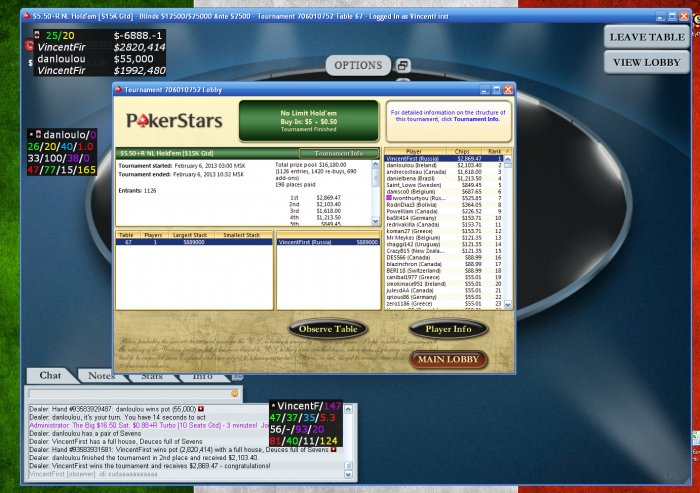Click the chat log scrollbar thumb

(349, 466)
